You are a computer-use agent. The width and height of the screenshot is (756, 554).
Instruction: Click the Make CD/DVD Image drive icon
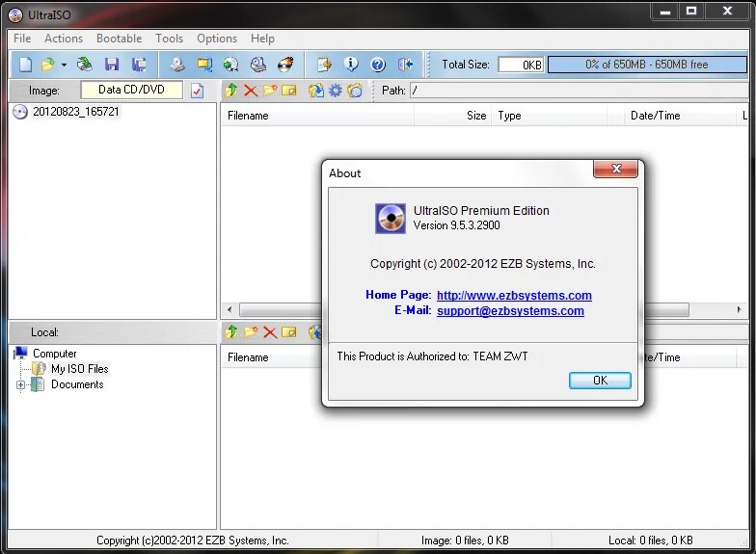177,64
